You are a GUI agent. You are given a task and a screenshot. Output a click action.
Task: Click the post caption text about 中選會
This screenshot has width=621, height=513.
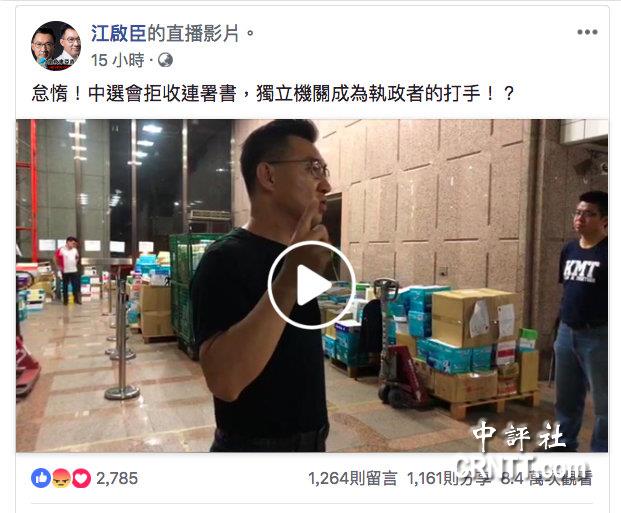coord(272,94)
